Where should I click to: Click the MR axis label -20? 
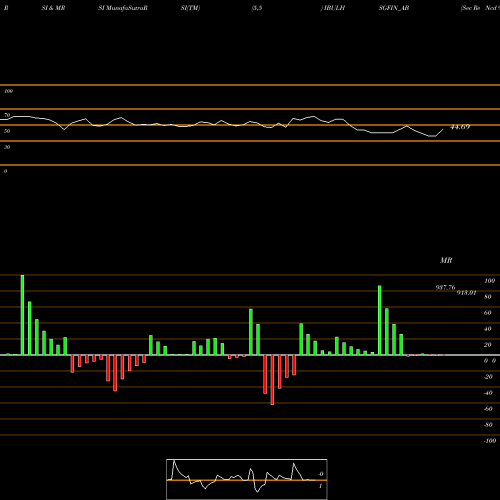click(488, 377)
